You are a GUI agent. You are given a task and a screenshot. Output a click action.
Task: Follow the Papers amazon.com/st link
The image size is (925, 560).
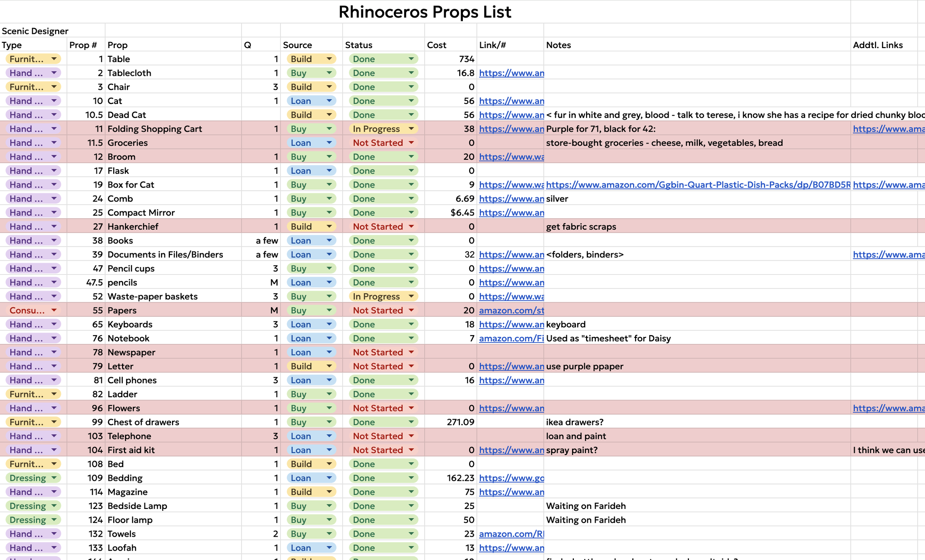click(x=511, y=310)
